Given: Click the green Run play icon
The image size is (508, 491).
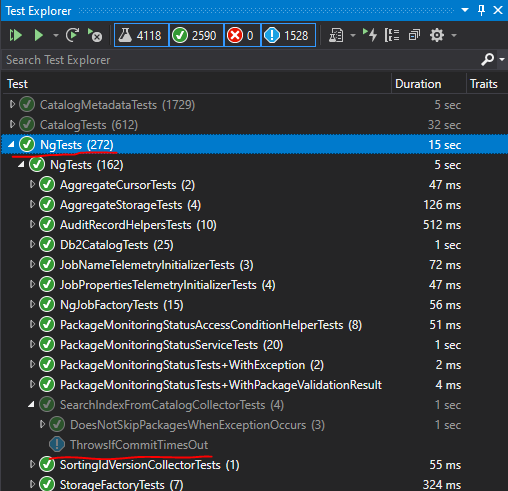Looking at the screenshot, I should point(39,35).
